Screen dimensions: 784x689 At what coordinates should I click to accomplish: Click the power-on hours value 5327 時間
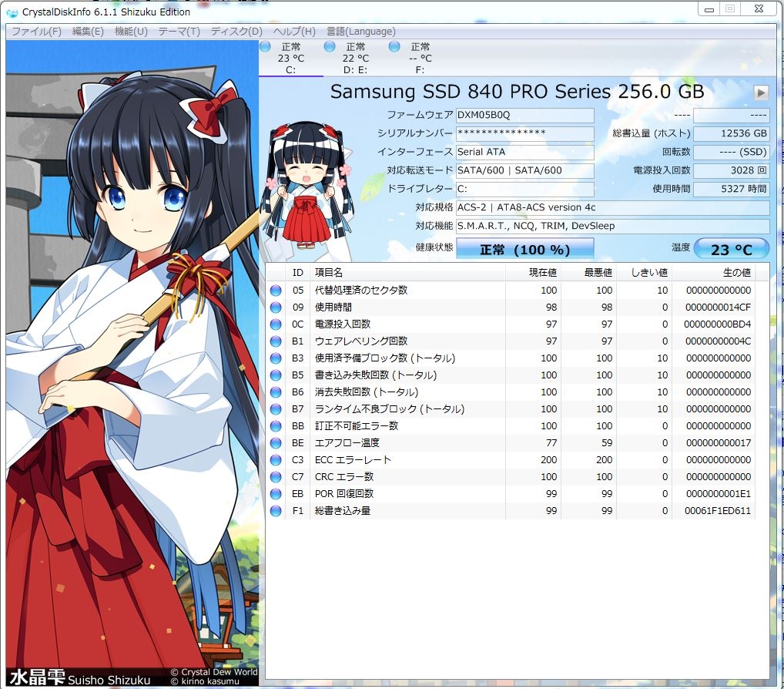tap(732, 189)
